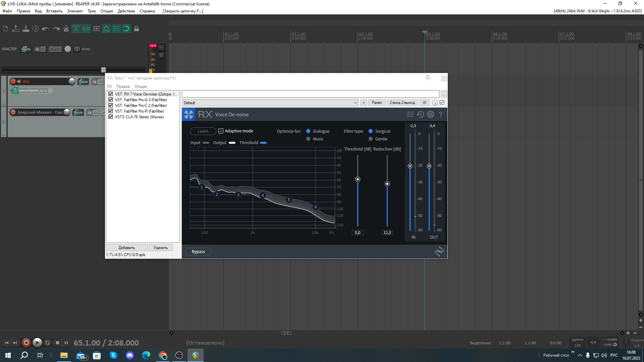Toggle item grouping link icon

coord(86,29)
